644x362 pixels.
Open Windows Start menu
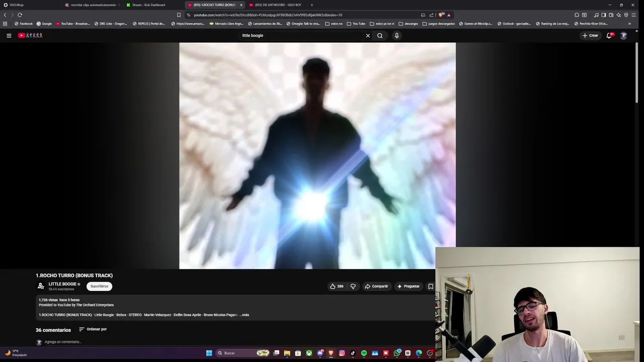[x=209, y=353]
